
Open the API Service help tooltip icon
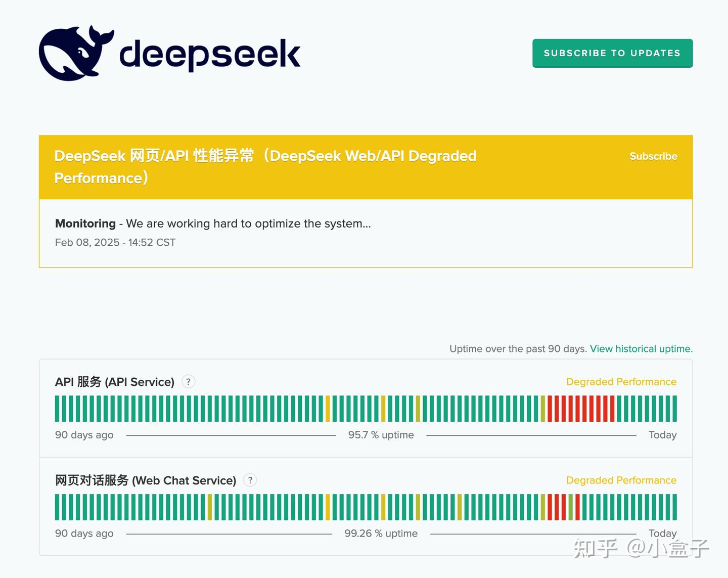[188, 382]
